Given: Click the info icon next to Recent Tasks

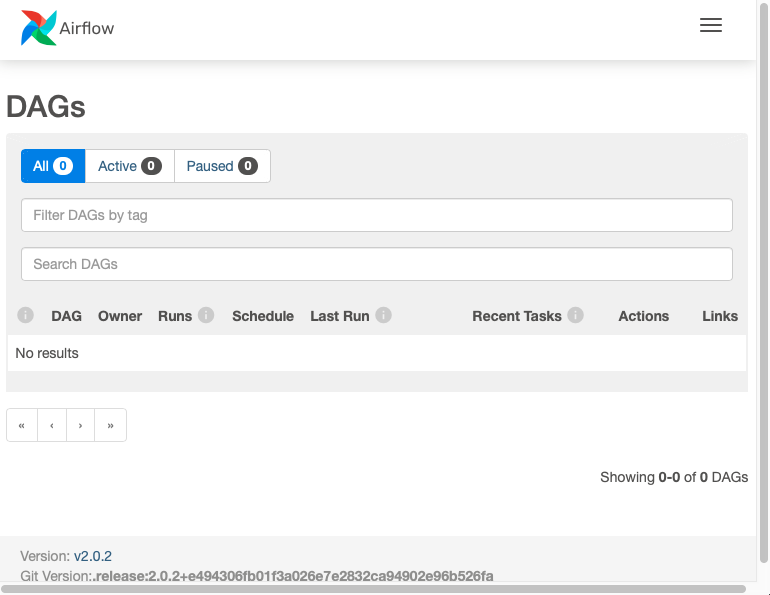Looking at the screenshot, I should (576, 315).
